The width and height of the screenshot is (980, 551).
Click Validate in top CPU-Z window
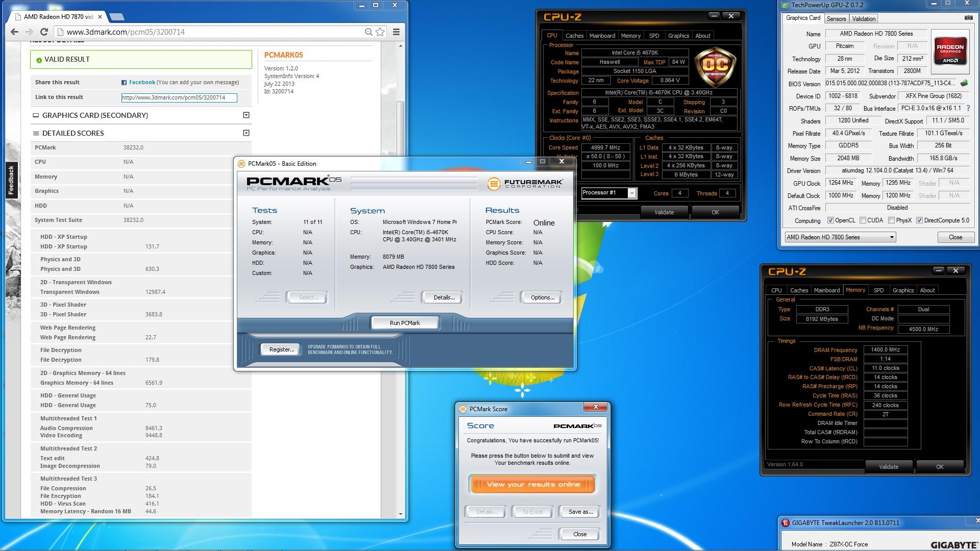[x=664, y=212]
